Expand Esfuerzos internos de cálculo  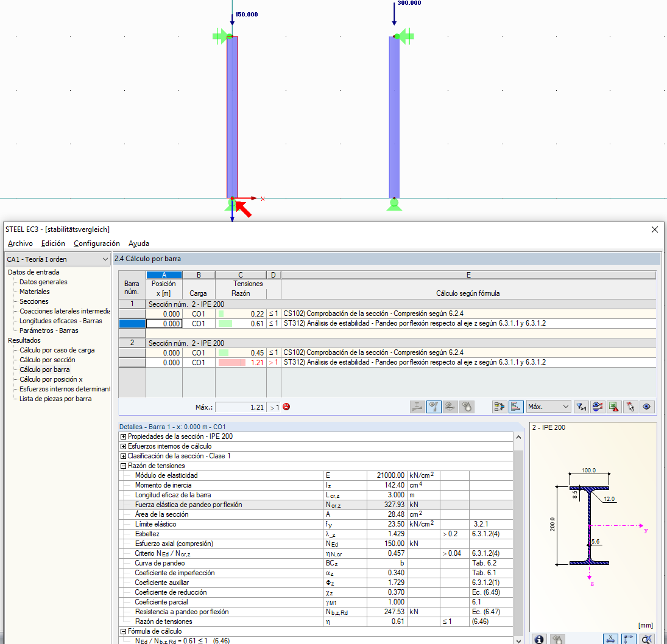coord(124,446)
